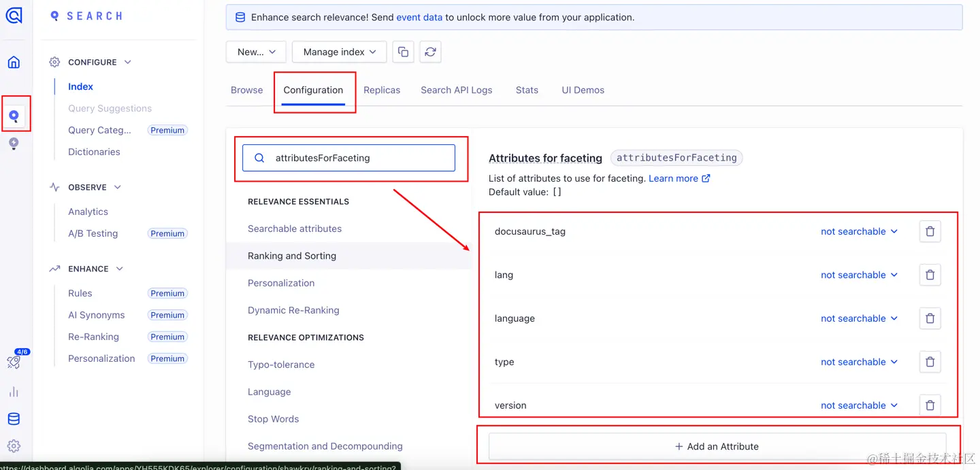980x470 pixels.
Task: Open the bar chart usage icon
Action: (14, 392)
